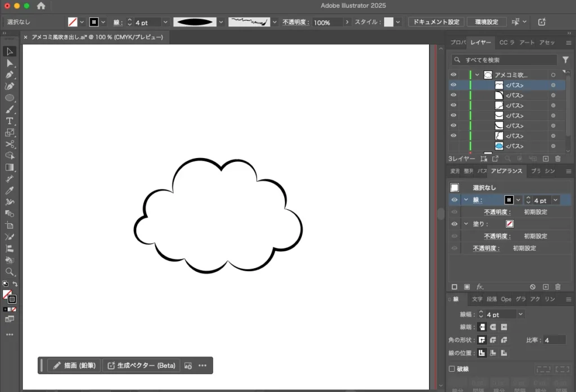
Task: Select the Zoom magnifier tool
Action: (x=10, y=272)
